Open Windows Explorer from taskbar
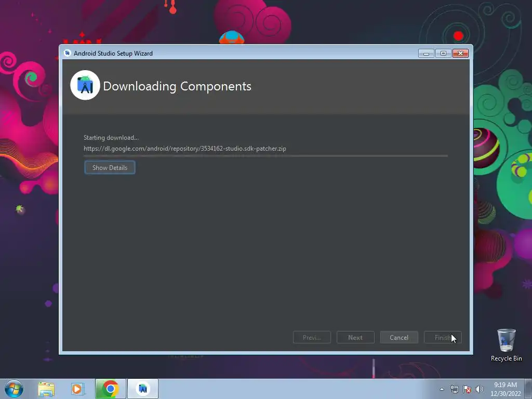 (46, 389)
